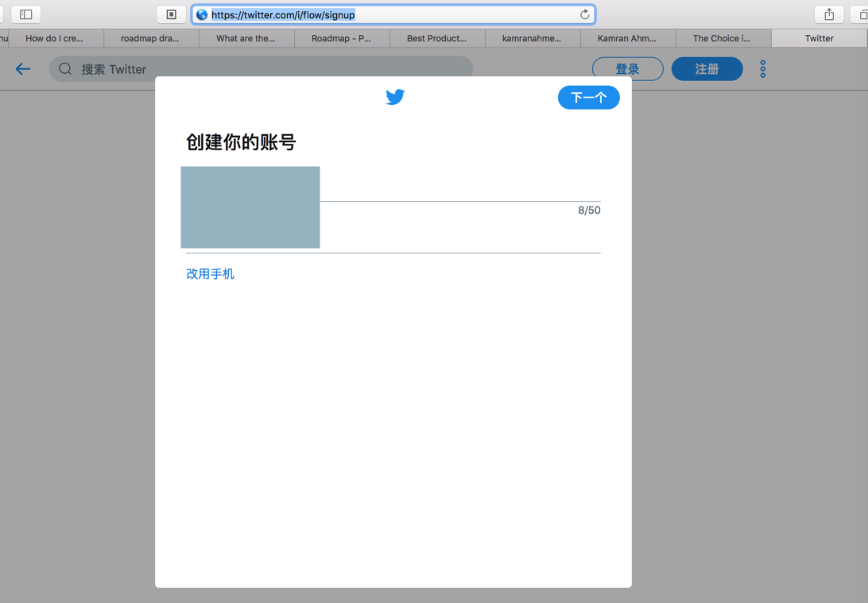Switch to the "The Choice i..." tab
Image resolution: width=868 pixels, height=603 pixels.
tap(722, 38)
